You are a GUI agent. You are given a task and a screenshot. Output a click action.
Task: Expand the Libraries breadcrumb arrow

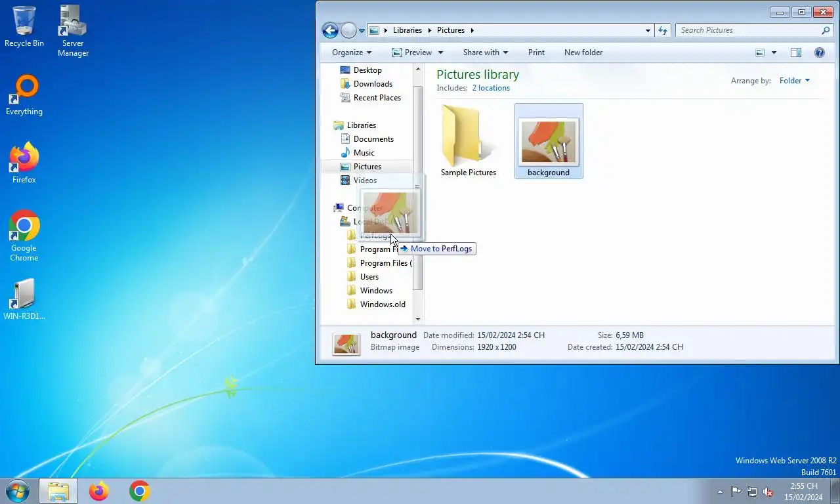[429, 30]
